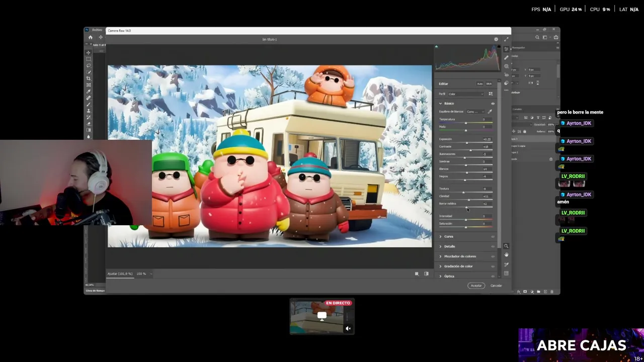Select the Spot Healing Brush tool
The height and width of the screenshot is (362, 644).
pos(89,98)
